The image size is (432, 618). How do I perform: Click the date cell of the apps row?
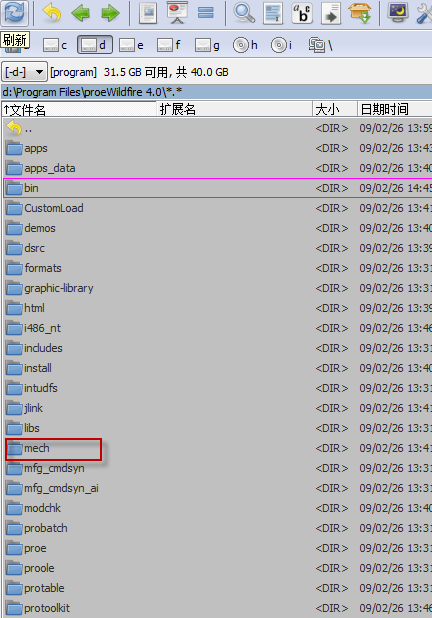point(396,149)
